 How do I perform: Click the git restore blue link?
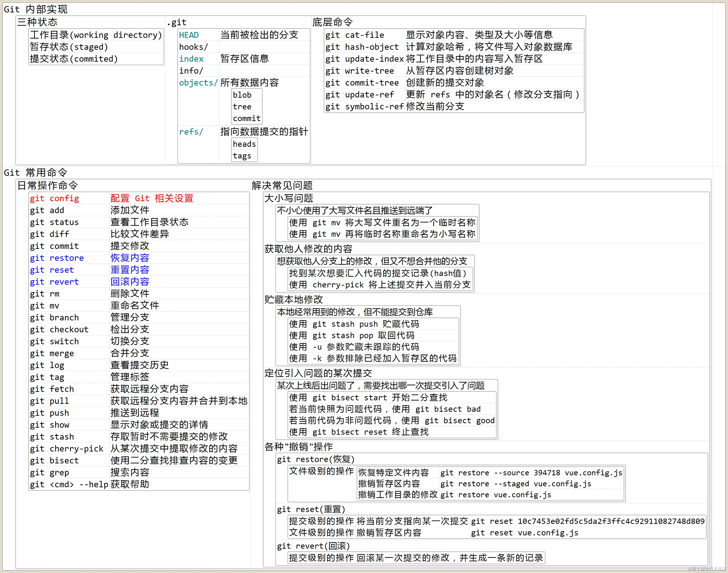click(x=56, y=258)
